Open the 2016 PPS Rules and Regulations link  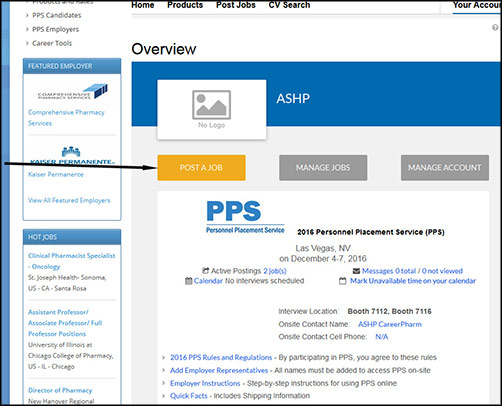[221, 357]
